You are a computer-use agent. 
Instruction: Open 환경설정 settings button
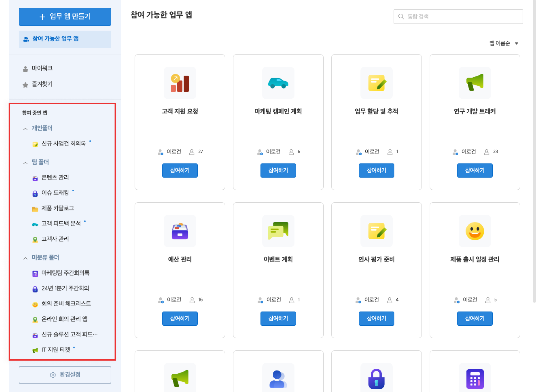65,375
